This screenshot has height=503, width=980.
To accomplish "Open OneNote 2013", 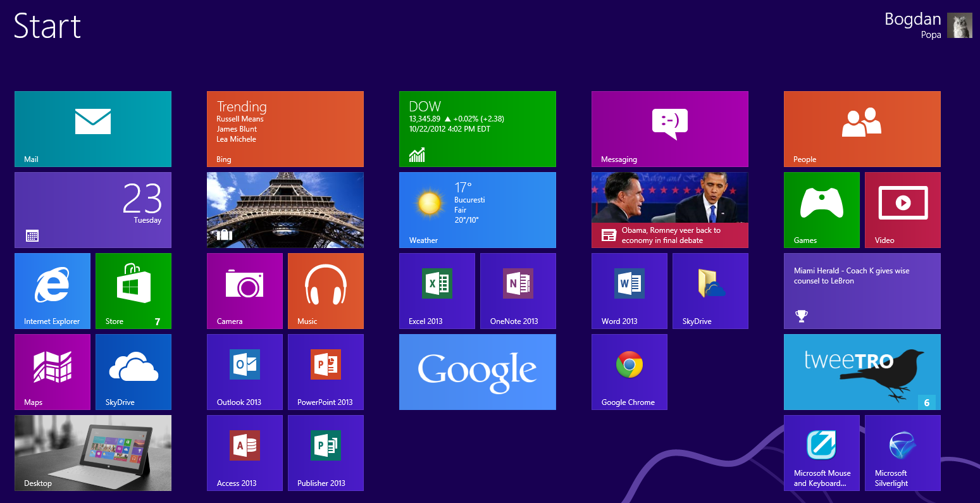I will pos(518,291).
